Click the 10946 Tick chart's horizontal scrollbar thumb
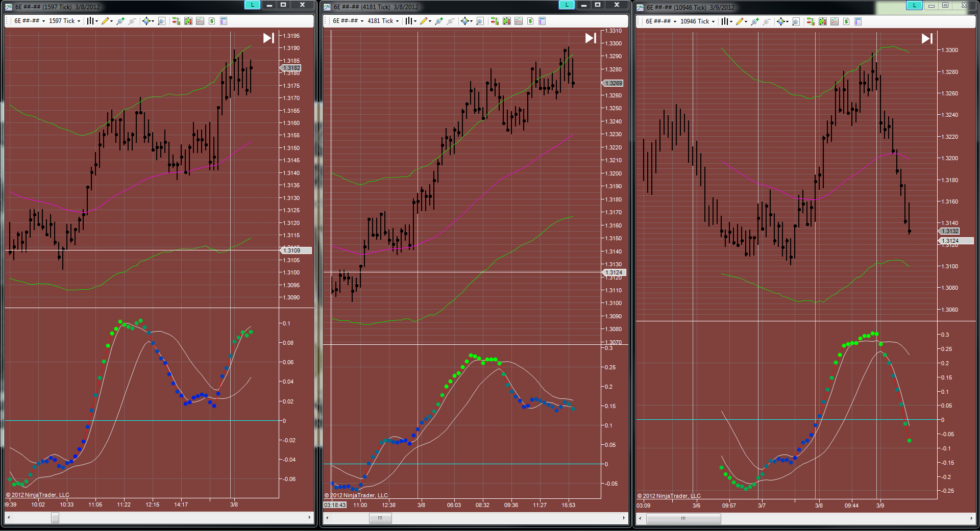The height and width of the screenshot is (531, 980). coord(683,519)
